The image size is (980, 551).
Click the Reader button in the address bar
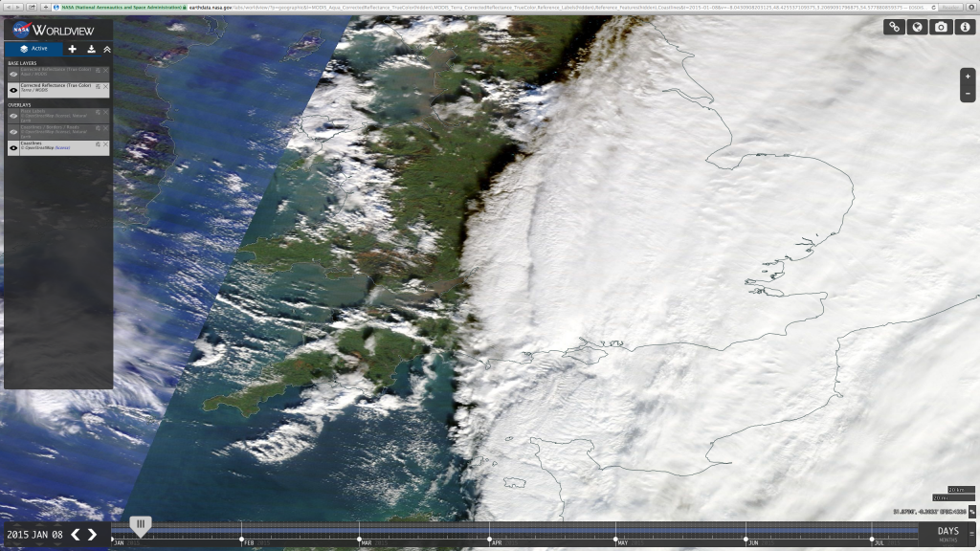(950, 7)
